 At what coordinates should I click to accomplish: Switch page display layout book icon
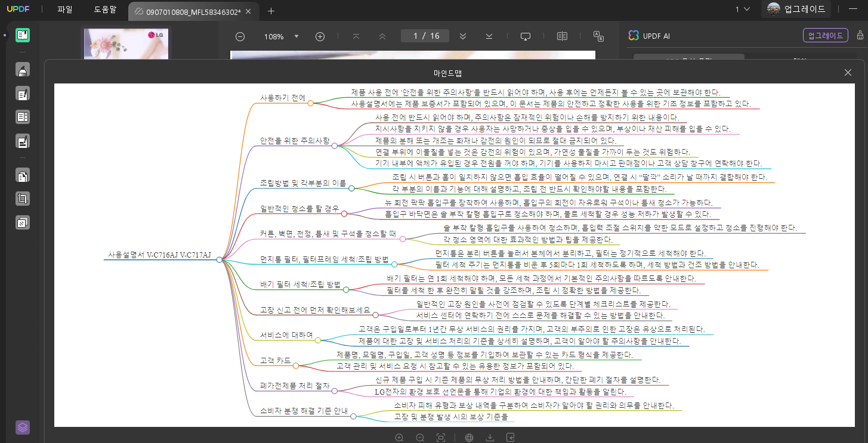[x=562, y=36]
